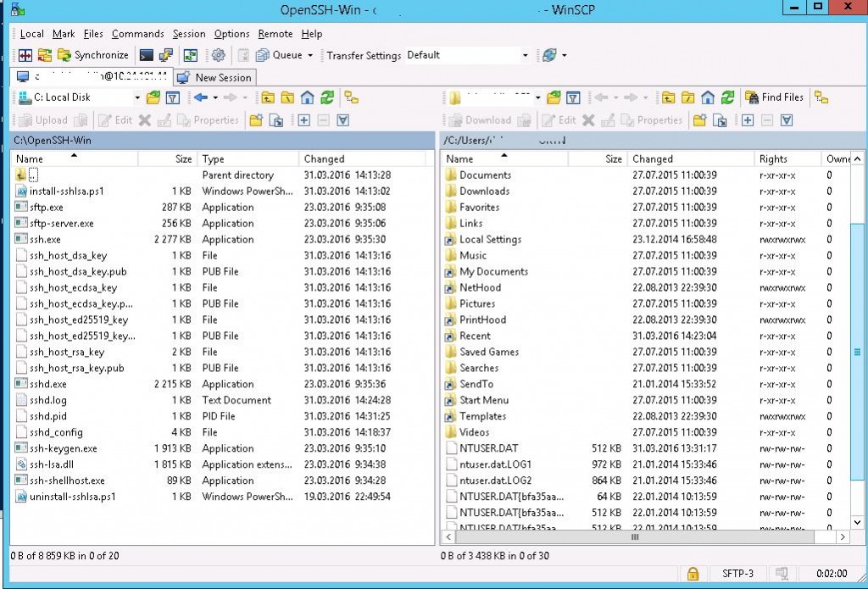Screen dimensions: 868x589
Task: Open the Preferences gear icon
Action: (219, 53)
